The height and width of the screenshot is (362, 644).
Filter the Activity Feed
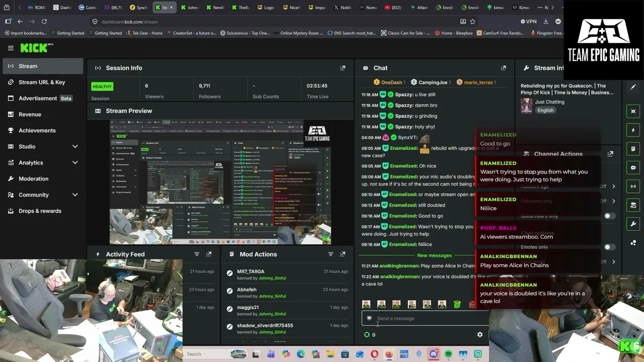(197, 254)
